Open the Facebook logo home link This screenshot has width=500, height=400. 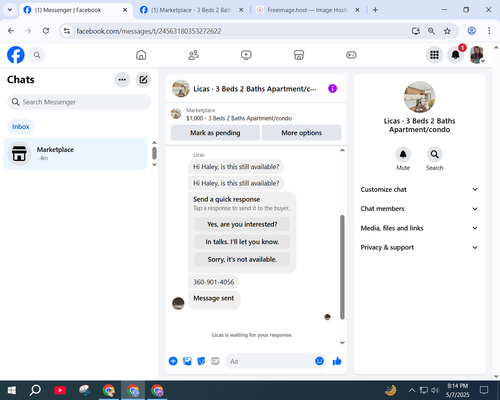[x=16, y=55]
